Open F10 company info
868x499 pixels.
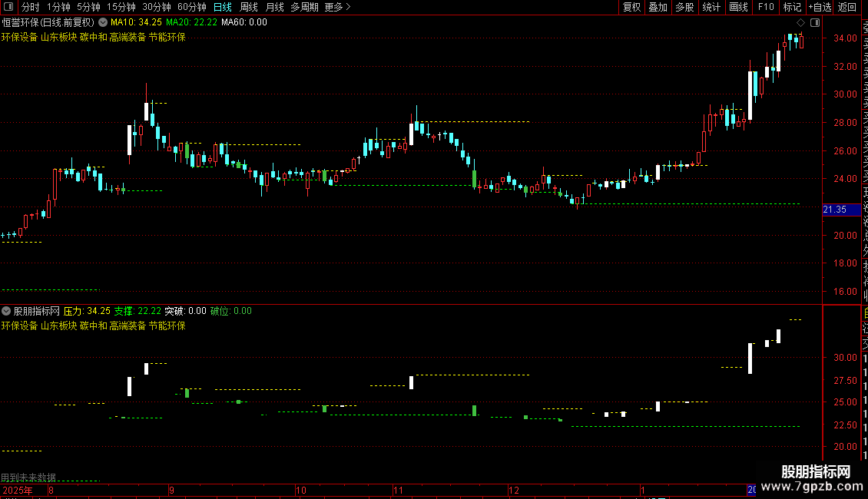766,7
